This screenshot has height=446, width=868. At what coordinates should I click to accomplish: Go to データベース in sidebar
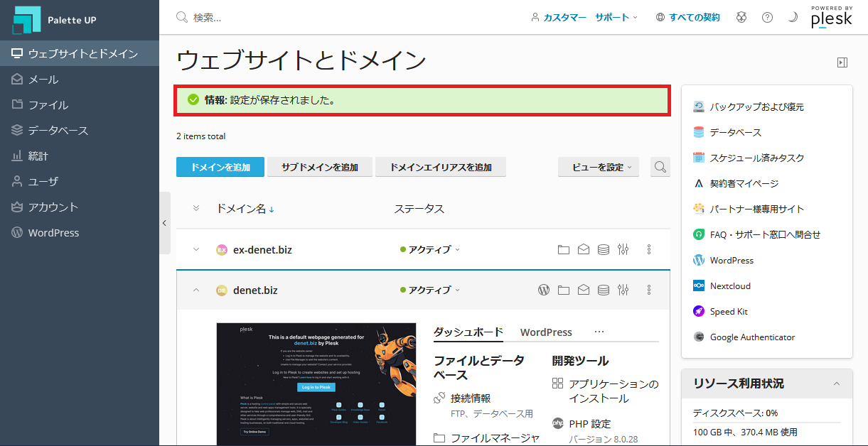(x=80, y=130)
